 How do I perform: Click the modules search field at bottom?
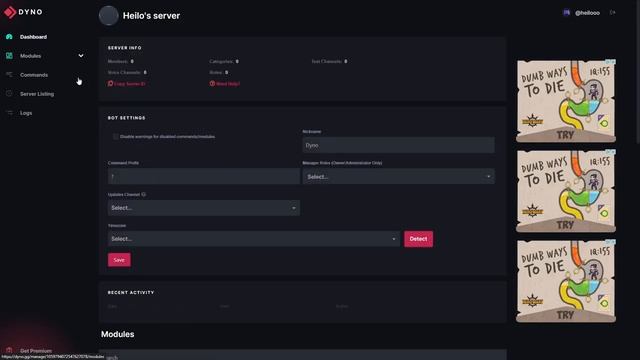[303, 355]
